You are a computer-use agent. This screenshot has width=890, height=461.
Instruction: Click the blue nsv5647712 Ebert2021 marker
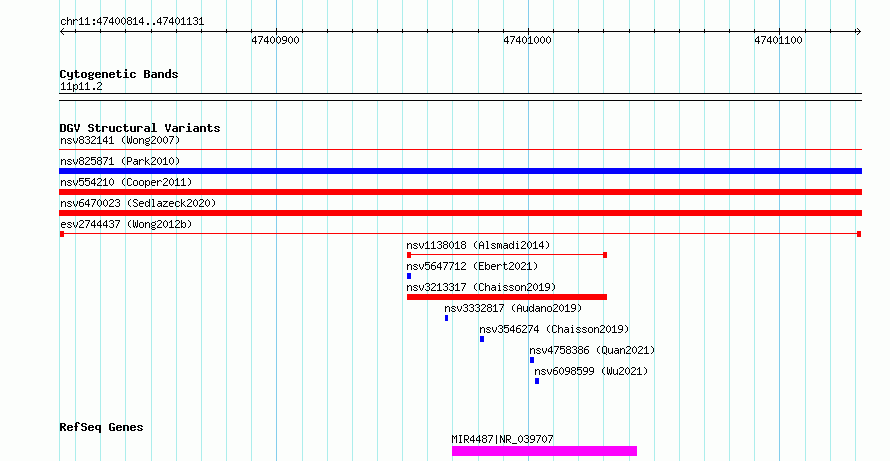pos(409,276)
